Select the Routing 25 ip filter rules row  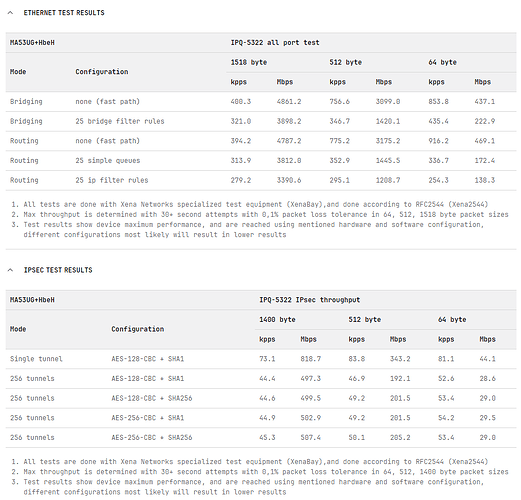(261, 180)
